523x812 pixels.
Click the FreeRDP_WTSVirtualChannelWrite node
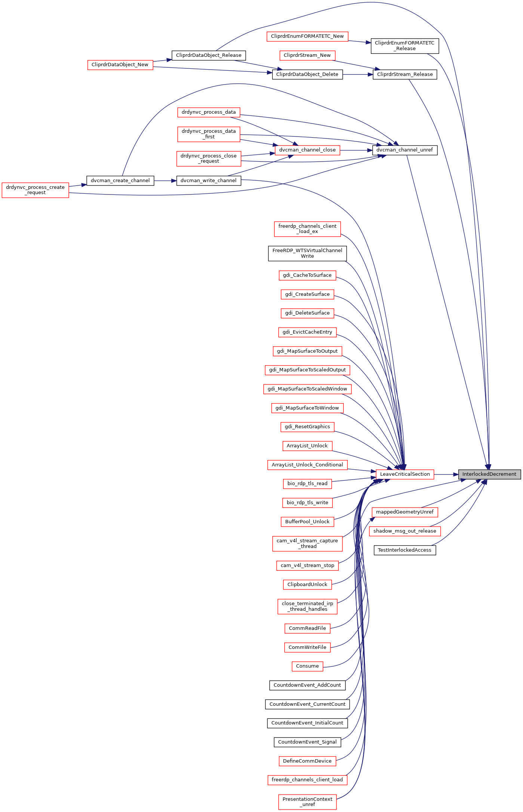click(307, 253)
